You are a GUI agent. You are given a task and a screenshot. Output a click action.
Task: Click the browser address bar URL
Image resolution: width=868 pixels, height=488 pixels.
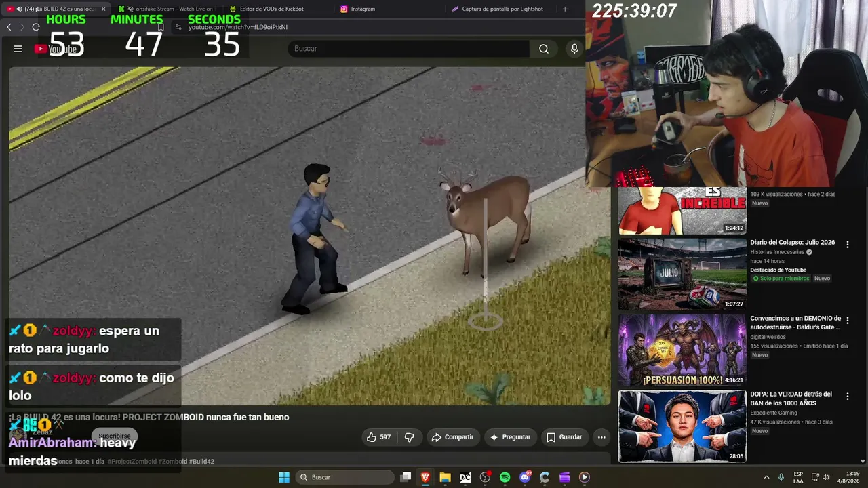(238, 27)
